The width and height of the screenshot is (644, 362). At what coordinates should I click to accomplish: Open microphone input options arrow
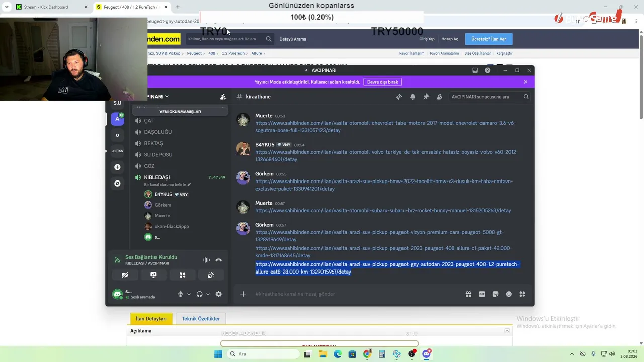[x=189, y=294]
